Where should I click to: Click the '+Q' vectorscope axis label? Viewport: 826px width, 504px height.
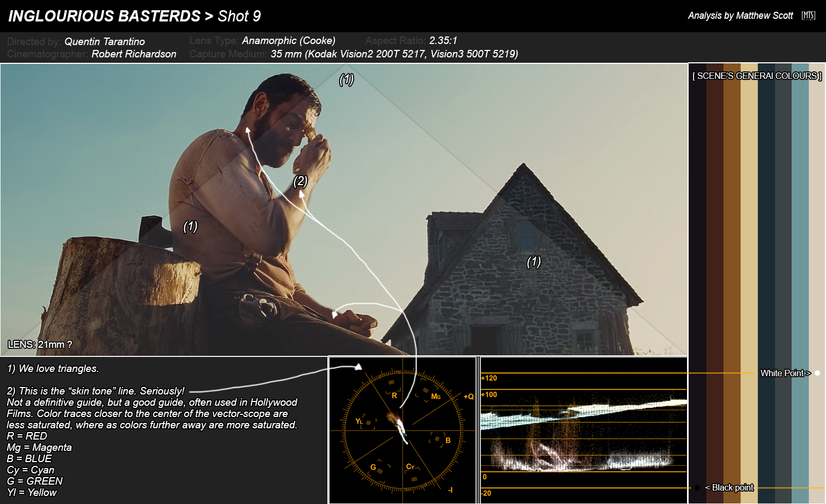[x=469, y=397]
